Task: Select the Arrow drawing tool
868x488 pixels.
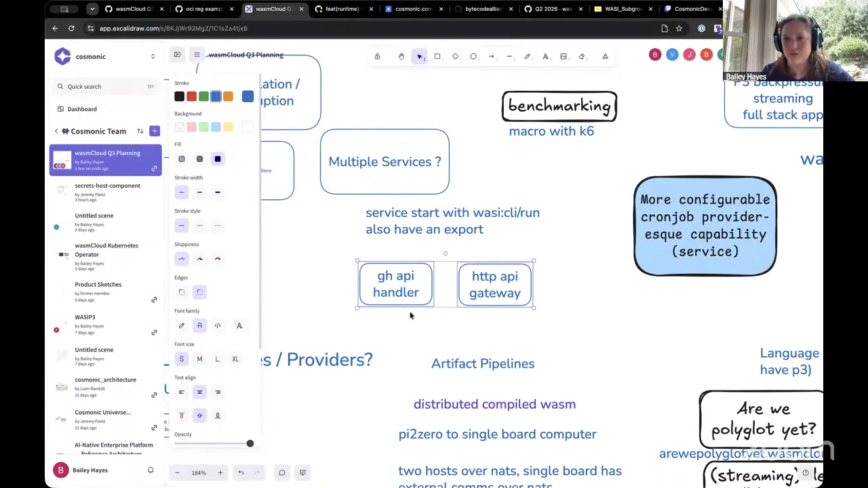Action: [x=492, y=56]
